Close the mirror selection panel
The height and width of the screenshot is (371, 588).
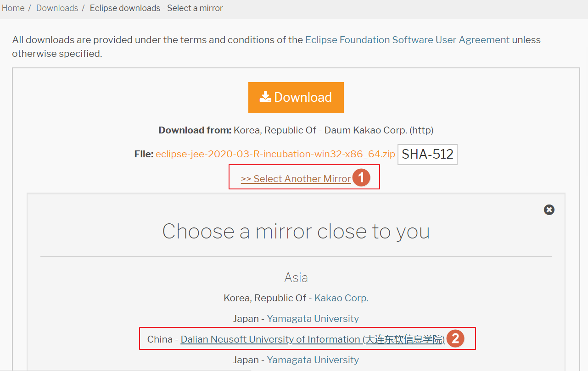(549, 210)
